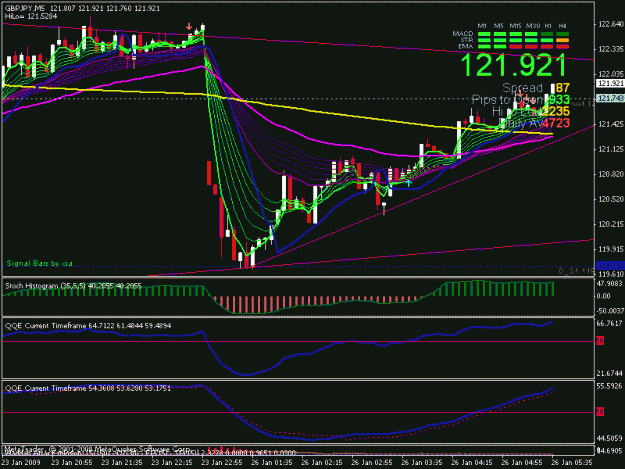Image resolution: width=625 pixels, height=469 pixels.
Task: Click the 119.915 price axis label
Action: 611,249
